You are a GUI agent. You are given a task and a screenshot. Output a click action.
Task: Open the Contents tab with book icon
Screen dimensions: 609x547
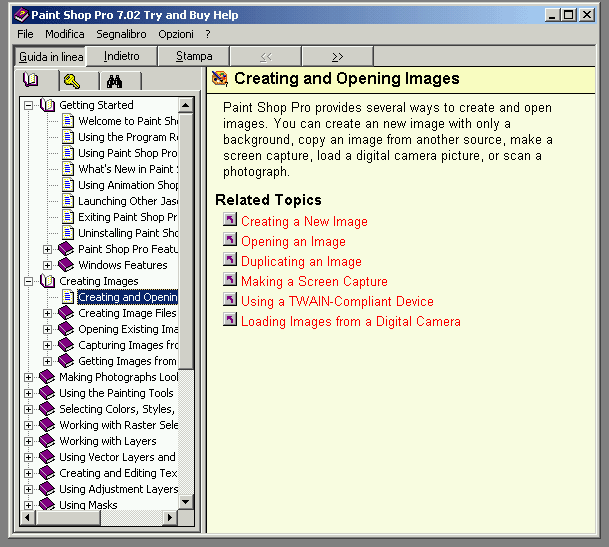tap(31, 80)
